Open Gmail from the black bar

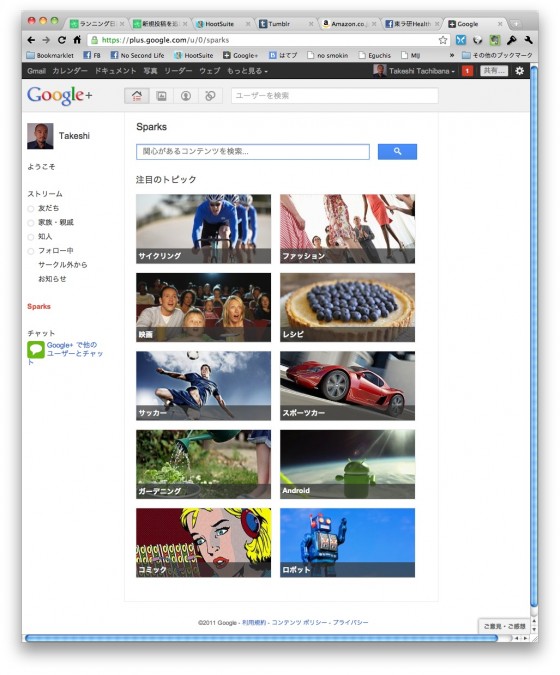(36, 71)
